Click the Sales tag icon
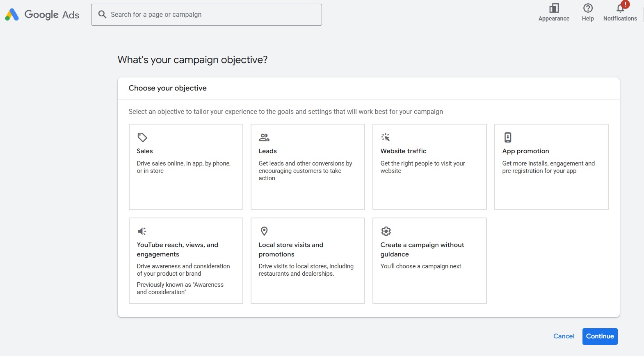 [142, 137]
